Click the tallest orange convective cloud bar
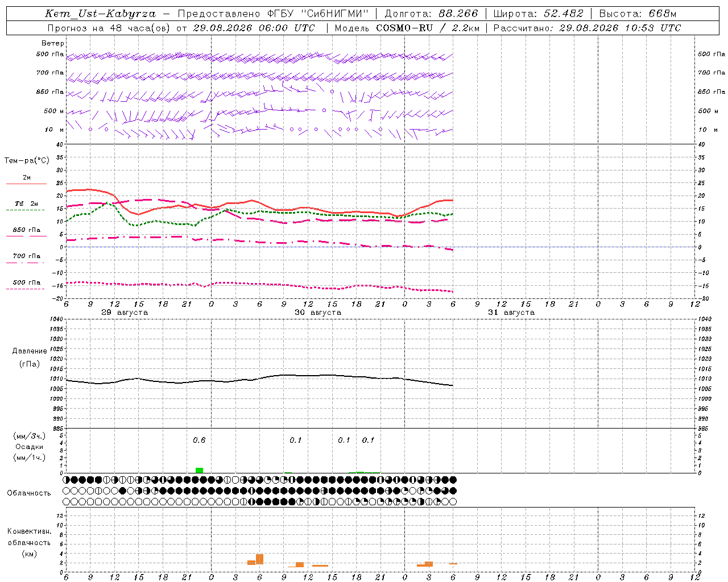The height and width of the screenshot is (582, 728). click(x=260, y=559)
